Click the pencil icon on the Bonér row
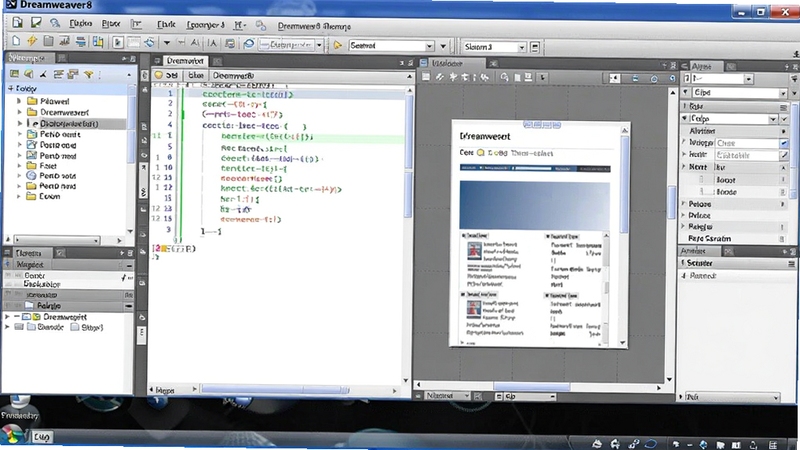This screenshot has height=450, width=800. [x=124, y=277]
